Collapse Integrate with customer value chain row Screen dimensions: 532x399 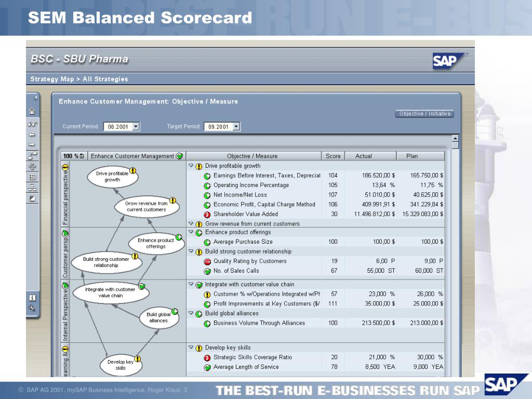click(191, 284)
